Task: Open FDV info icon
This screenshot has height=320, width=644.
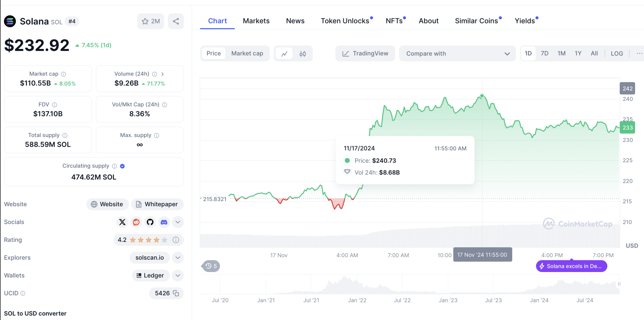Action: pos(55,105)
